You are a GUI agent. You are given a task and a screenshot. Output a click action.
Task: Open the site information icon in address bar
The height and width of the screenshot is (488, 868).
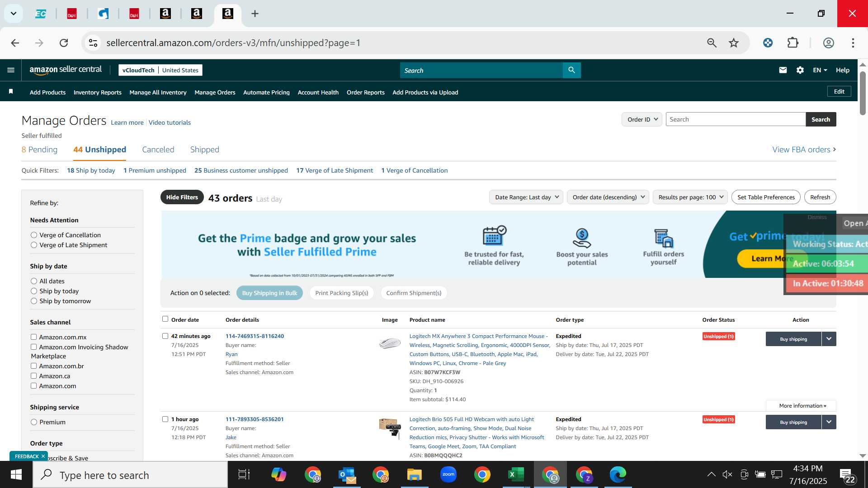pos(93,43)
